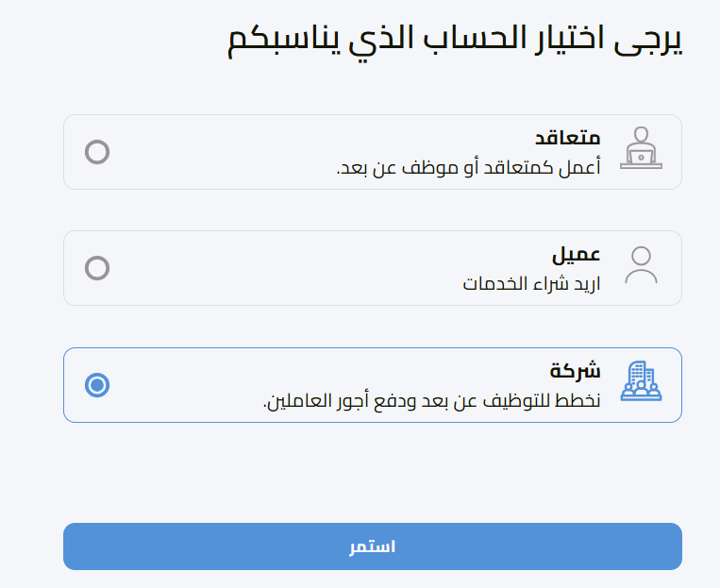Select the عميل (client) radio button

(97, 268)
